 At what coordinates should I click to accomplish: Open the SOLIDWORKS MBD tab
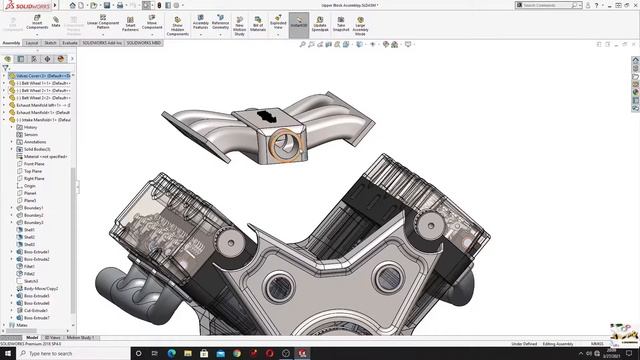pos(144,43)
